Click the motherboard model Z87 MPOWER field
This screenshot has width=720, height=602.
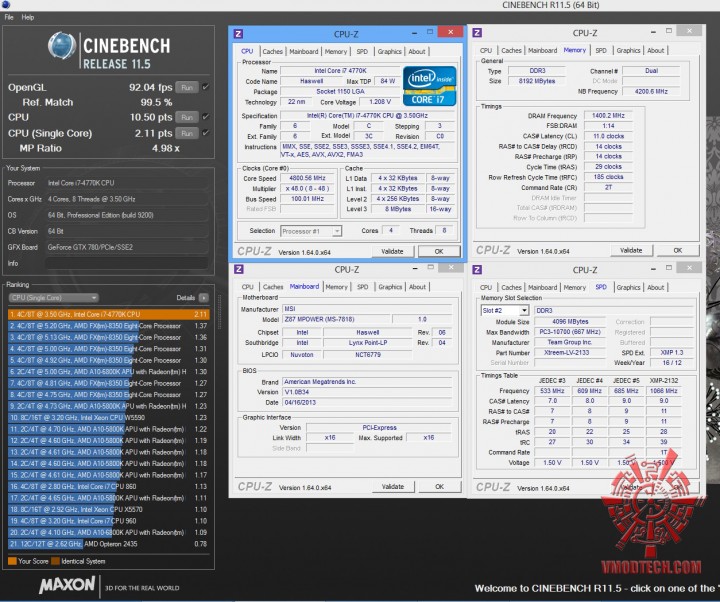click(x=337, y=319)
